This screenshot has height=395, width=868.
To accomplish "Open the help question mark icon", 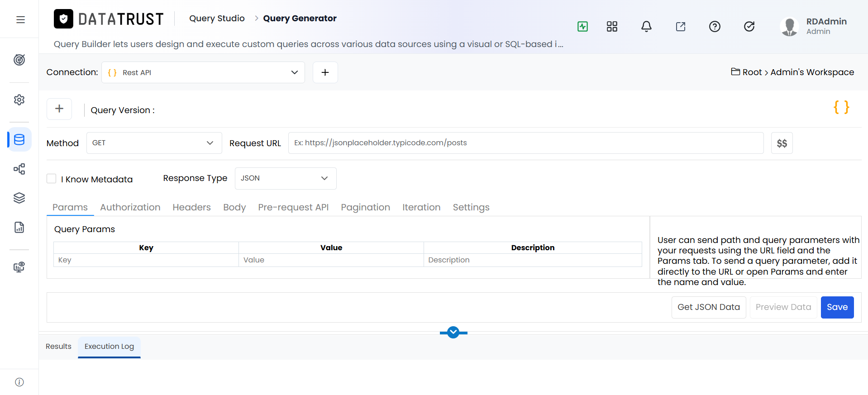I will point(715,26).
